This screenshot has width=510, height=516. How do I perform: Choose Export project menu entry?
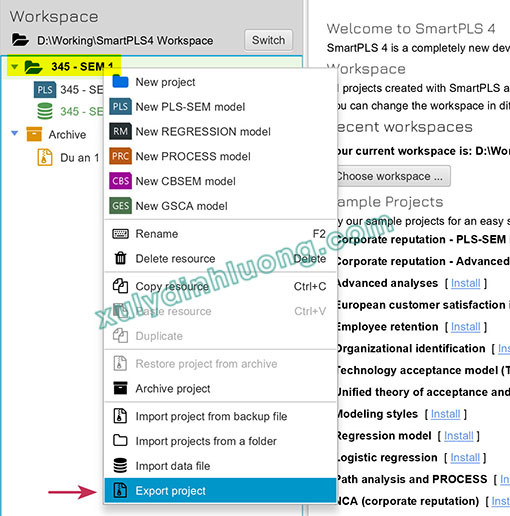click(220, 491)
